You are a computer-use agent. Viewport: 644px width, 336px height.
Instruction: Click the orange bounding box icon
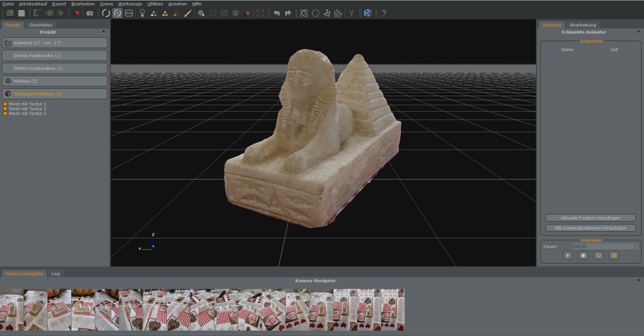tap(260, 13)
